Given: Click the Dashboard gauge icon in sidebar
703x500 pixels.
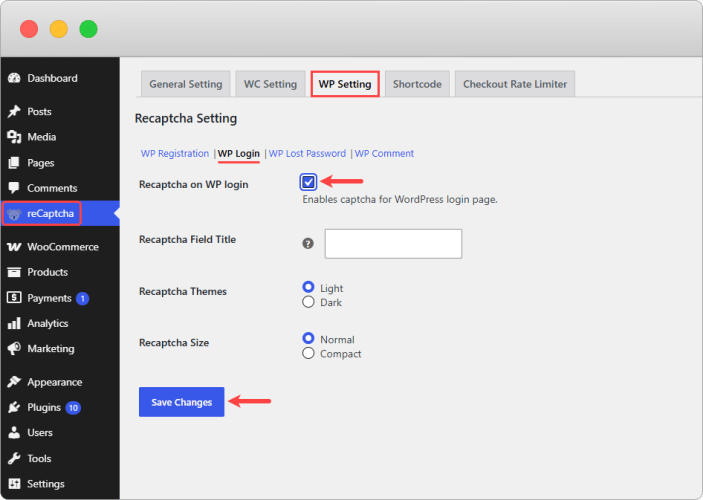Looking at the screenshot, I should (14, 78).
